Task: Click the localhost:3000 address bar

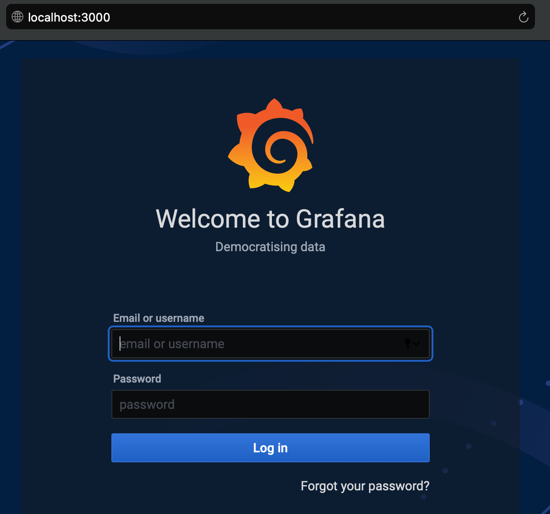Action: [x=270, y=17]
